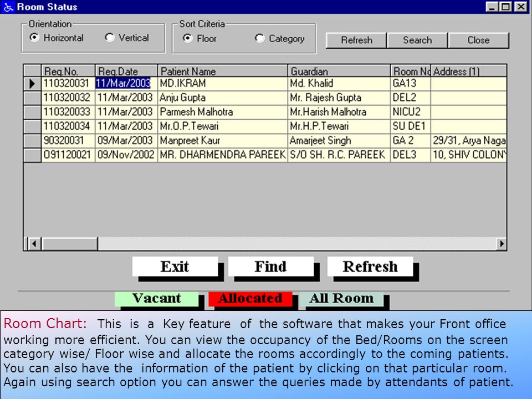This screenshot has height=399, width=532.
Task: Click the small Refresh button at top
Action: pos(356,40)
